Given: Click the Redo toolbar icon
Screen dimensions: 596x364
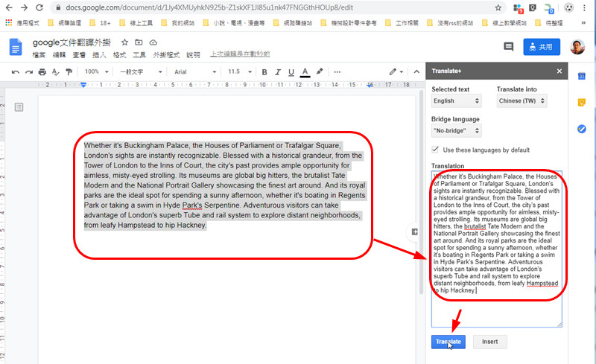Looking at the screenshot, I should click(x=29, y=71).
